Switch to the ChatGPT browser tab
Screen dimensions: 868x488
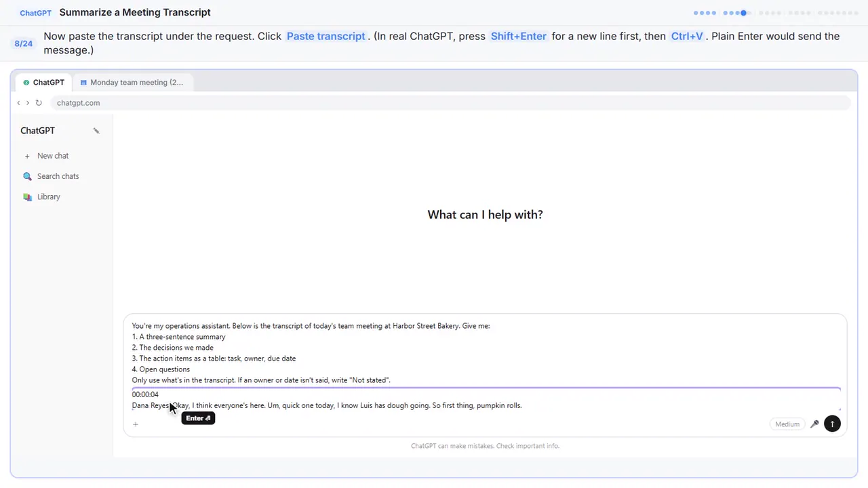point(43,83)
